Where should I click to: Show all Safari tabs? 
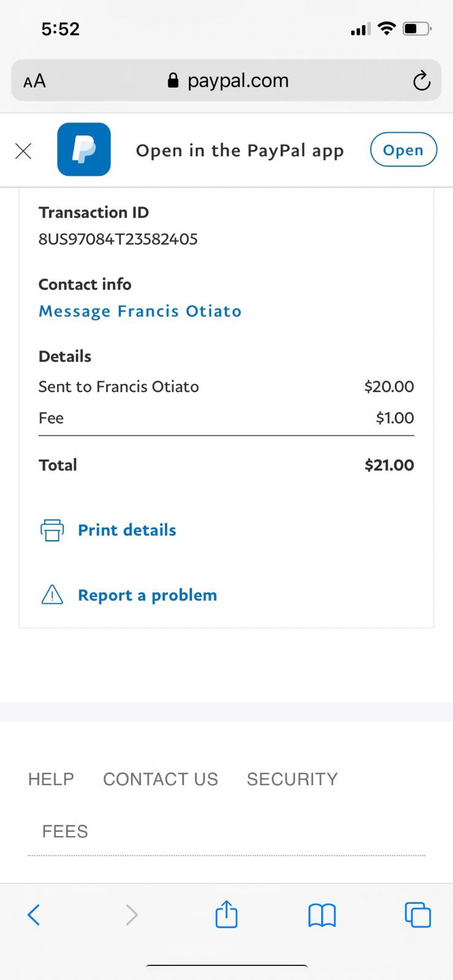point(417,915)
